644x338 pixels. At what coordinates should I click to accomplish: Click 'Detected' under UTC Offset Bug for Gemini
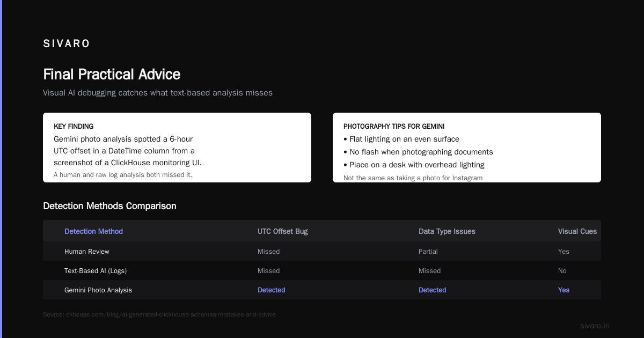pyautogui.click(x=272, y=290)
